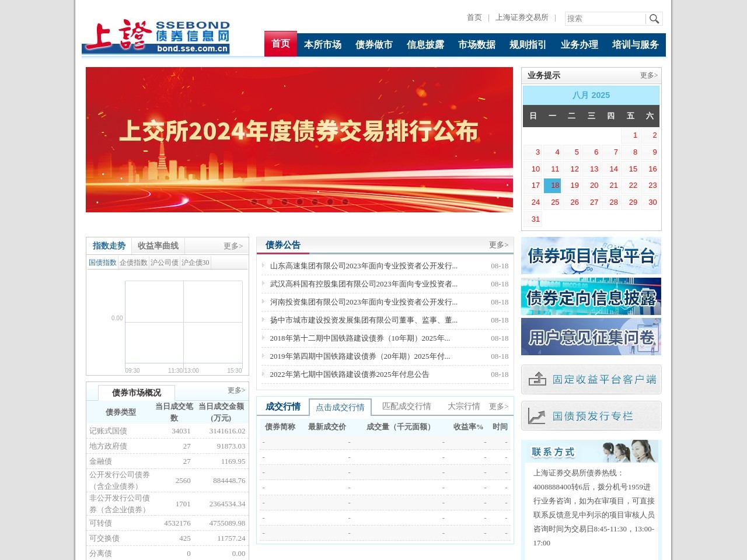Select the 企债指数 index sub-tab
Viewport: 747px width, 560px height.
134,262
